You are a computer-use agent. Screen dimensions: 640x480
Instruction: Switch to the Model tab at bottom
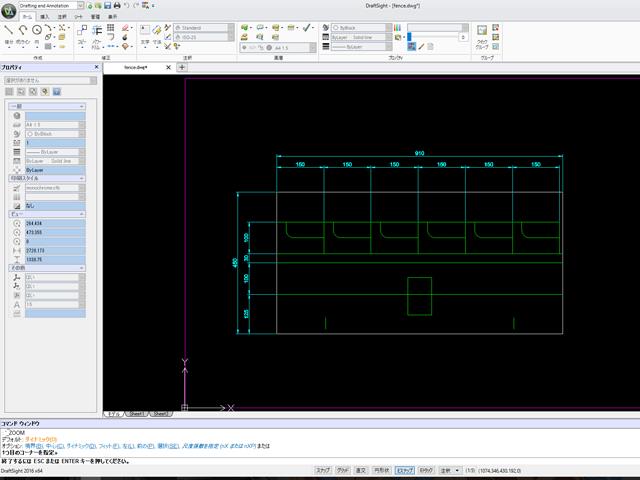114,414
